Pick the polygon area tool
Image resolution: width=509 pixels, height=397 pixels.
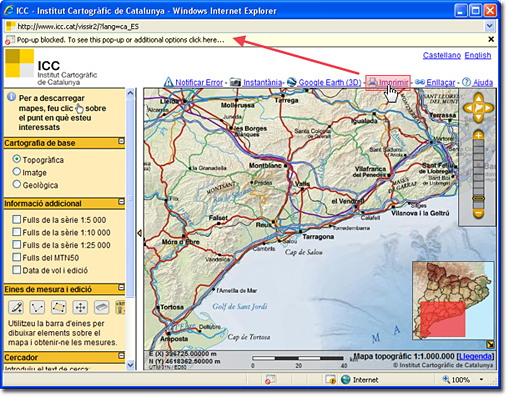coord(58,307)
